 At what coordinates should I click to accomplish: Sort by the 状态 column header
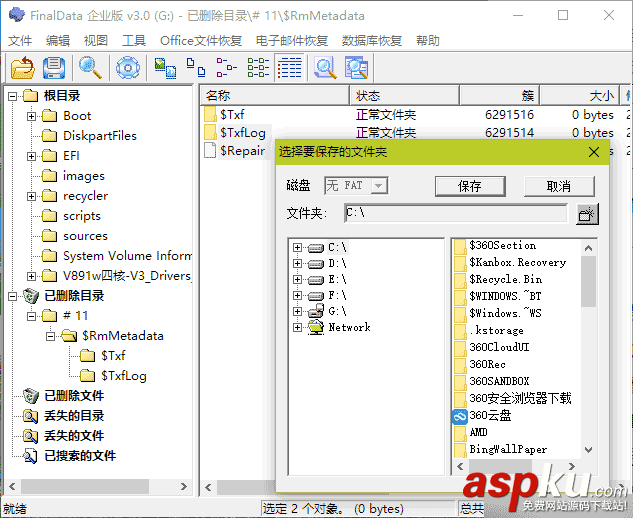[x=405, y=96]
